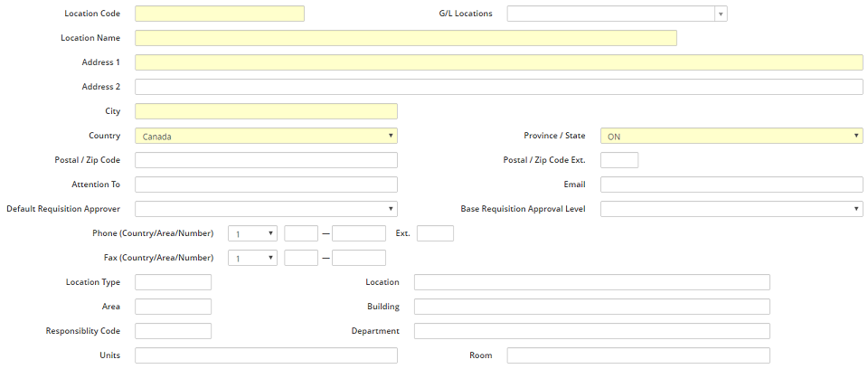Screen dimensions: 868x369
Task: Select the Room input field
Action: click(637, 355)
